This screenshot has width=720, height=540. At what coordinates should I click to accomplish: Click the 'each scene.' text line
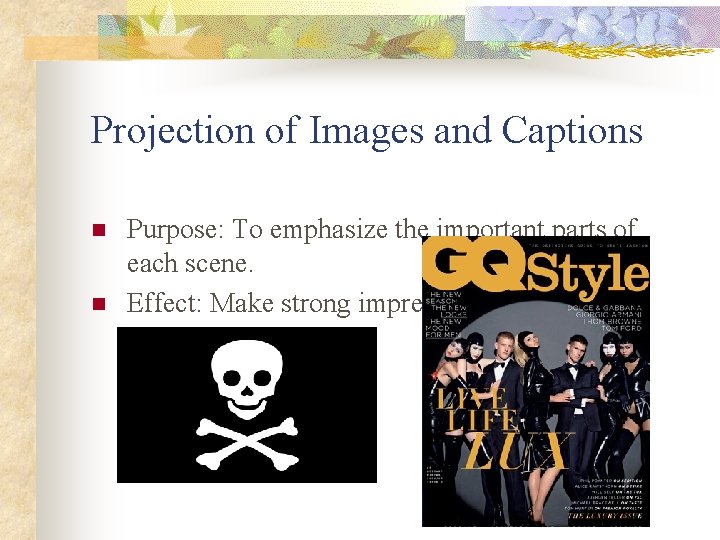[x=190, y=264]
